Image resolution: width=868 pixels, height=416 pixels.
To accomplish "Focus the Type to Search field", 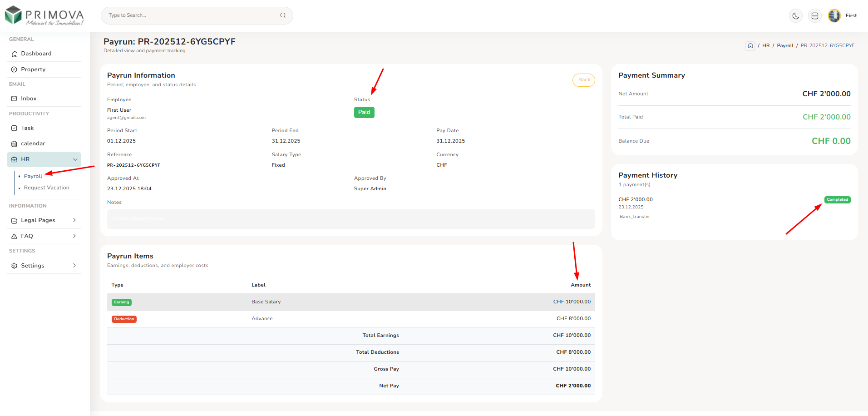I will tap(191, 15).
